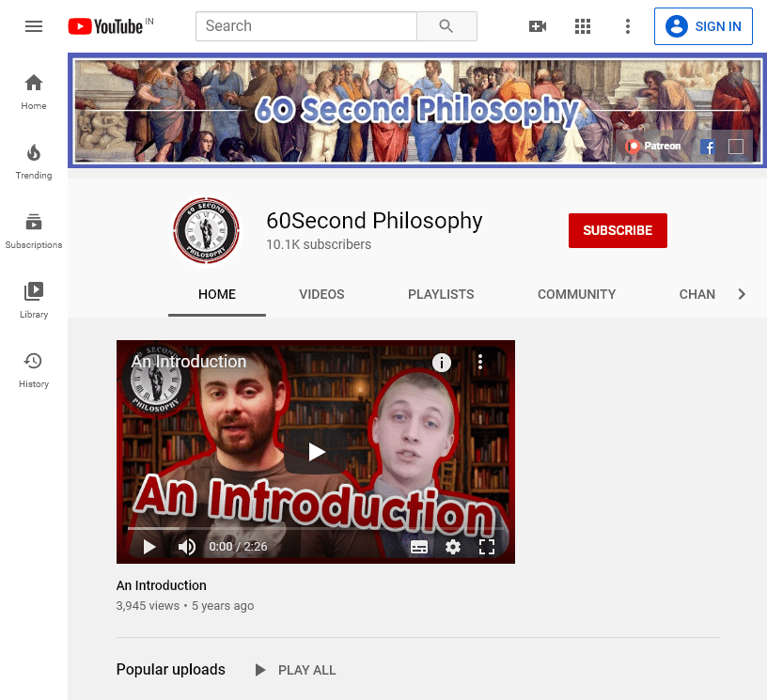Click the 3,945 views text
This screenshot has height=700, width=767.
click(148, 606)
